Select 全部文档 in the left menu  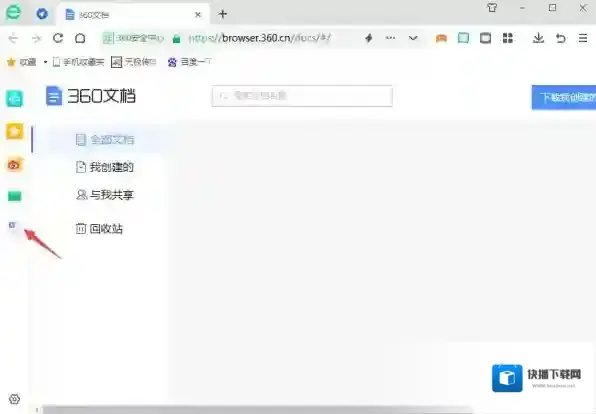pyautogui.click(x=105, y=140)
